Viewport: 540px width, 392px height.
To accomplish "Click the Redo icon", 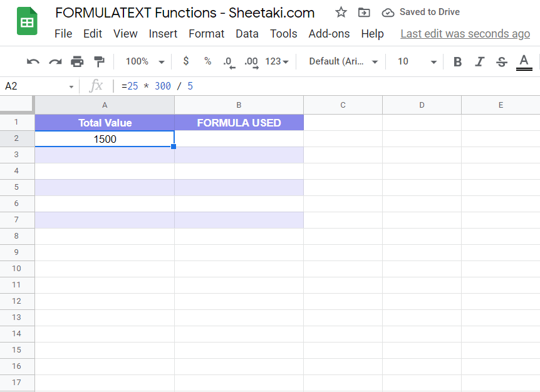I will (x=55, y=61).
